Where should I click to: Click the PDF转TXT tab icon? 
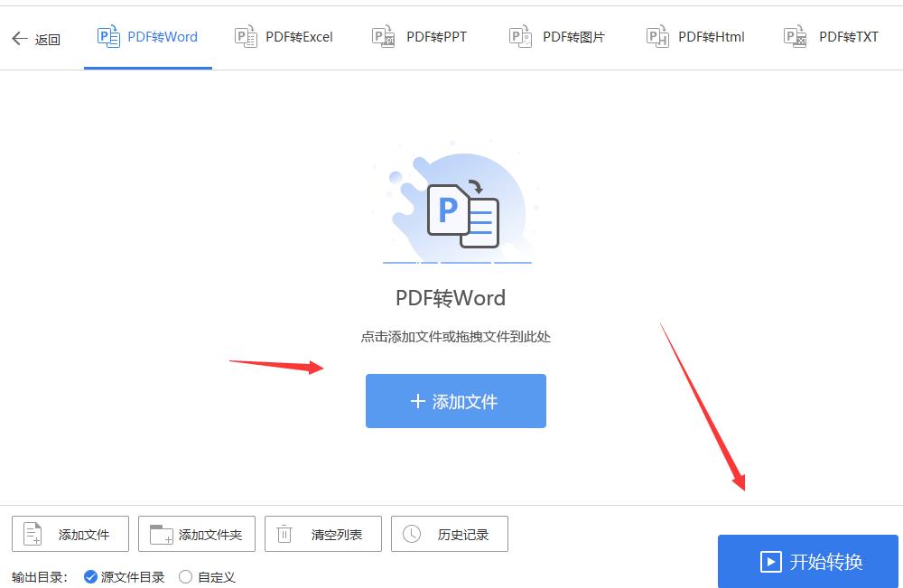(794, 36)
